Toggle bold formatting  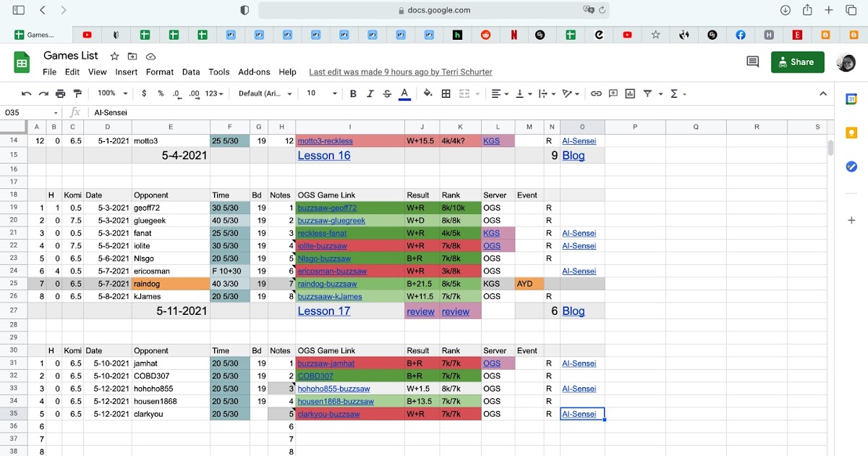353,93
